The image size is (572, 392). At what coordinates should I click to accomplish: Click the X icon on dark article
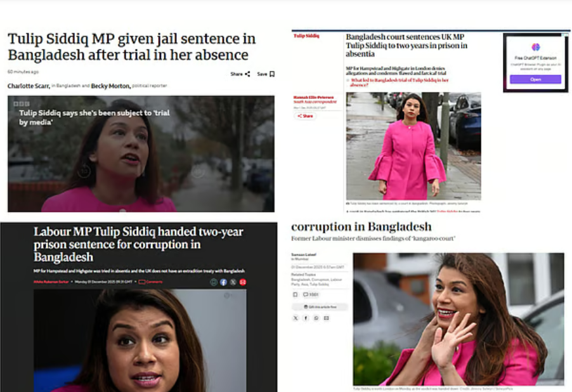point(233,282)
